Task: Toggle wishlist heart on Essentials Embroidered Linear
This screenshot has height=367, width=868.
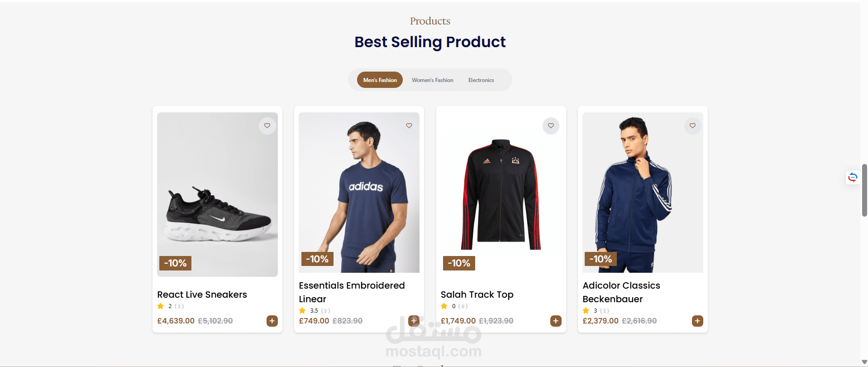Action: click(409, 126)
